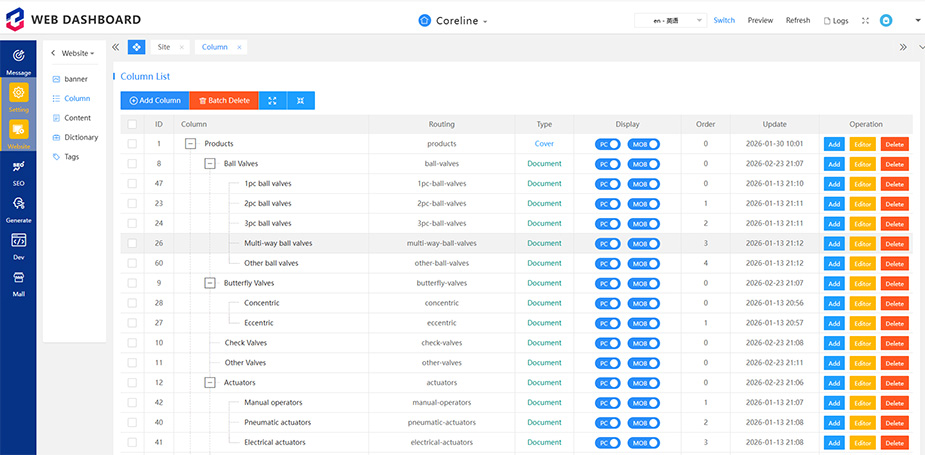Close the Column tab

238,47
